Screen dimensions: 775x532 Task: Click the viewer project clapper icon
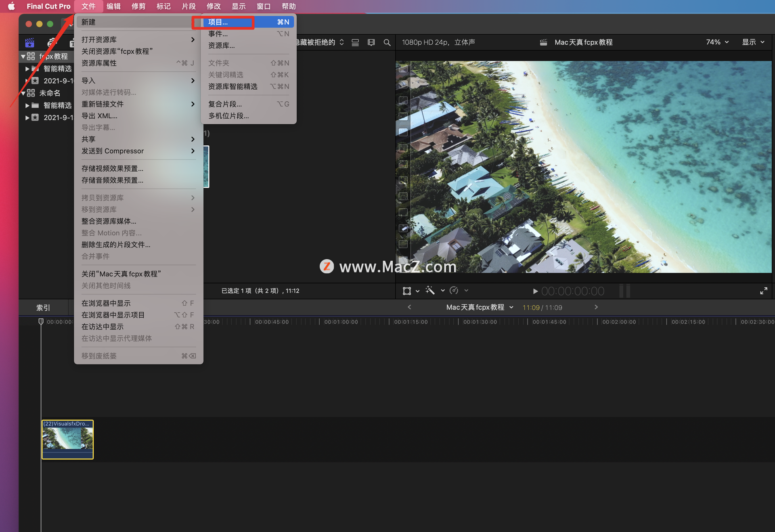tap(544, 42)
